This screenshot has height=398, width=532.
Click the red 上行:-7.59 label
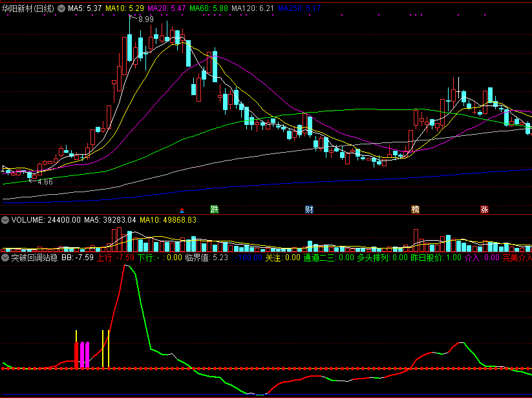click(x=116, y=258)
